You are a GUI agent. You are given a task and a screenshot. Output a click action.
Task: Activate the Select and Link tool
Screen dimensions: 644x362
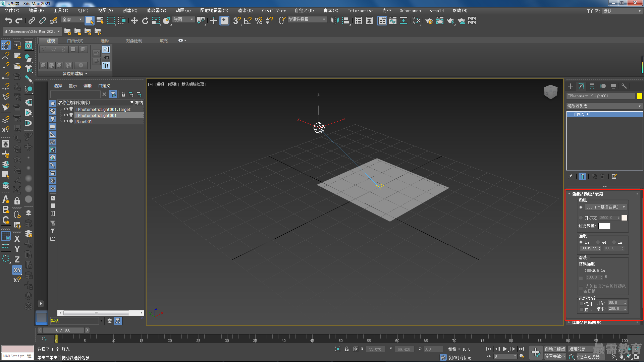[32, 21]
